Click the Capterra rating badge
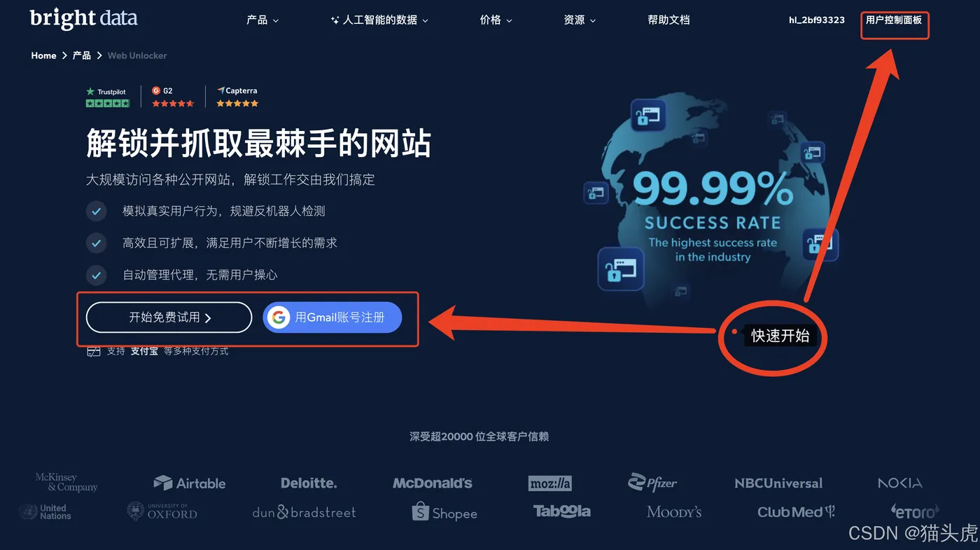The width and height of the screenshot is (980, 550). 237,97
